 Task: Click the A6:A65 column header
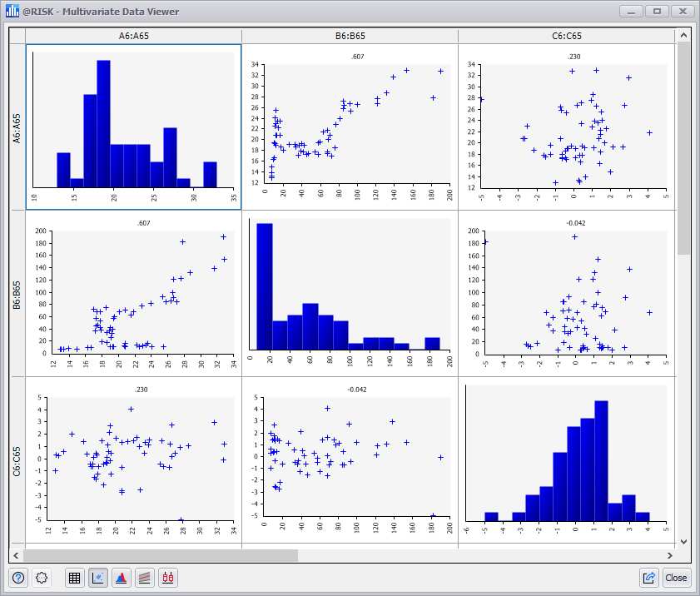pos(133,36)
